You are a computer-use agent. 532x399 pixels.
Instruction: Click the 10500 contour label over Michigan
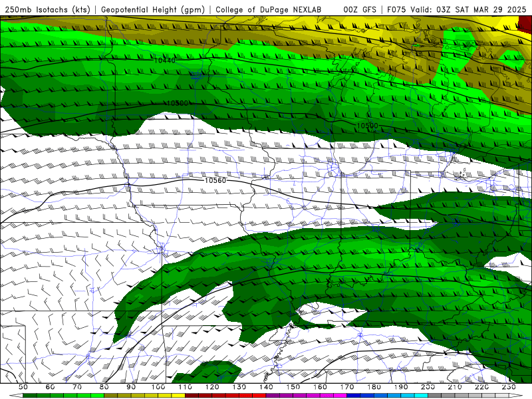tap(368, 126)
